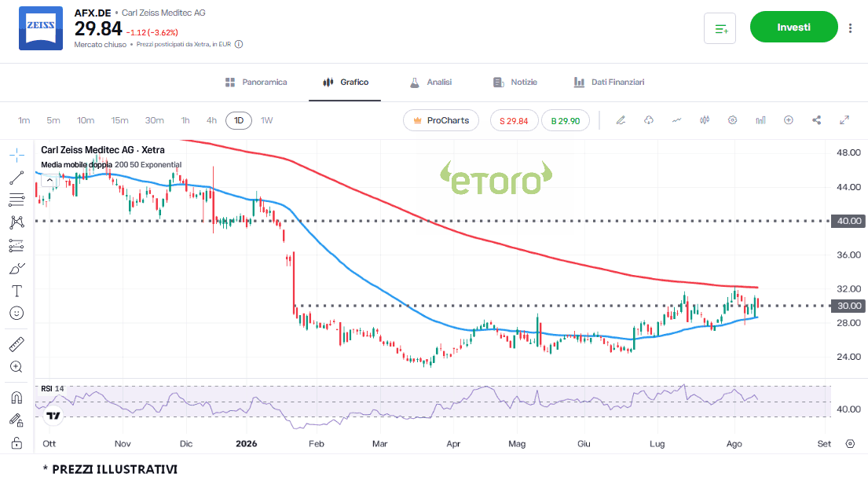The height and width of the screenshot is (477, 868).
Task: Click the pencil draw icon in top toolbar
Action: click(621, 120)
